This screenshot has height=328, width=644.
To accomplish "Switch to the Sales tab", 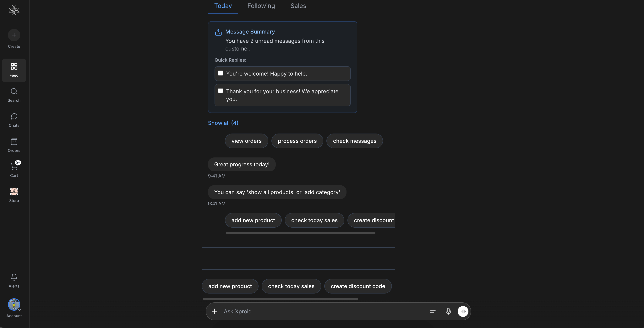I will click(x=298, y=6).
